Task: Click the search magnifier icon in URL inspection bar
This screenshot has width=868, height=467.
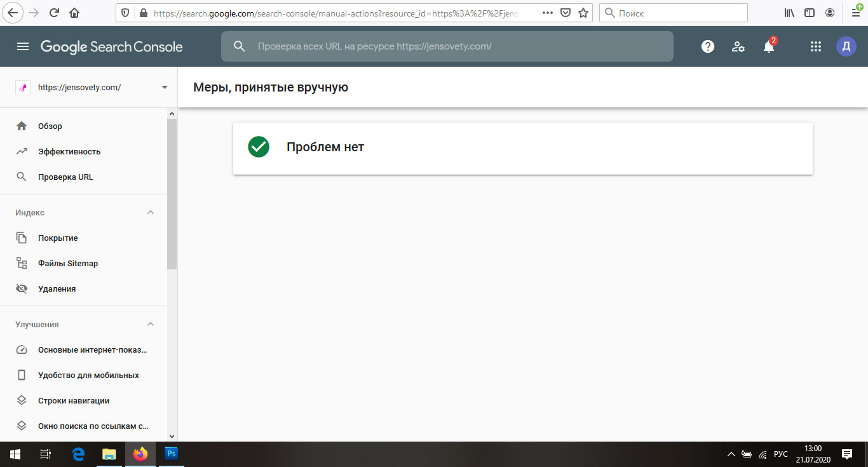Action: point(240,46)
